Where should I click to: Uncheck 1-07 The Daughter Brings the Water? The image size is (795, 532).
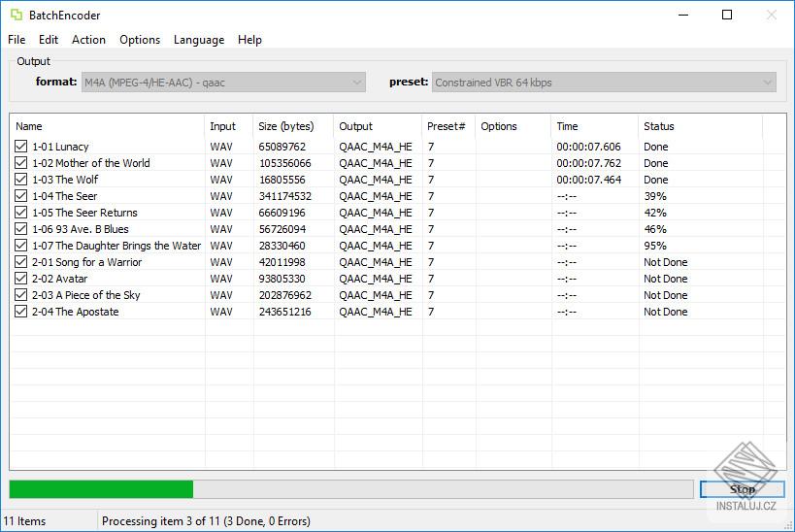point(20,246)
